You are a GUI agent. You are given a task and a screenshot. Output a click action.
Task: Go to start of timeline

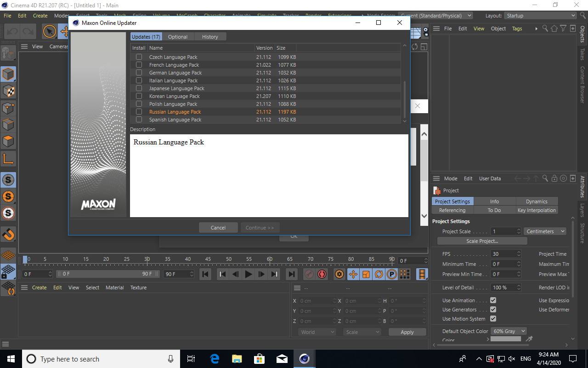tap(205, 274)
